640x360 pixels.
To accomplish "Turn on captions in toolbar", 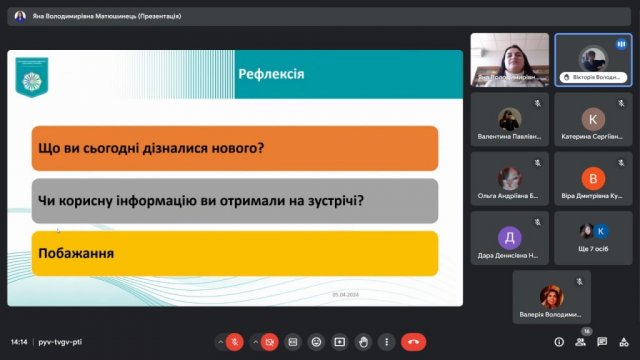I will tap(293, 342).
